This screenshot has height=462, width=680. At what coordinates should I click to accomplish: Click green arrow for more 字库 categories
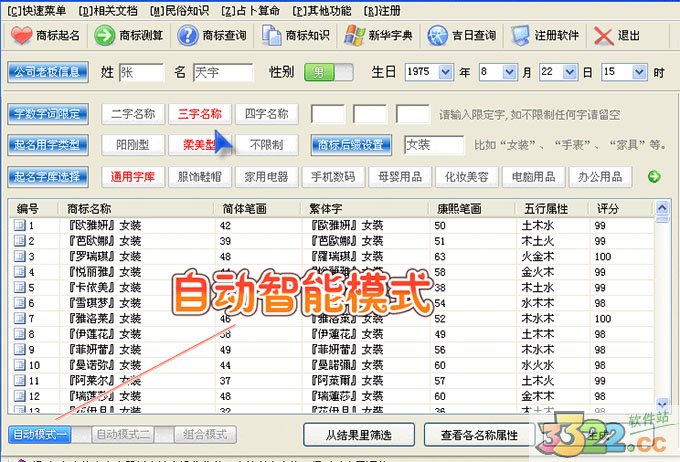654,177
